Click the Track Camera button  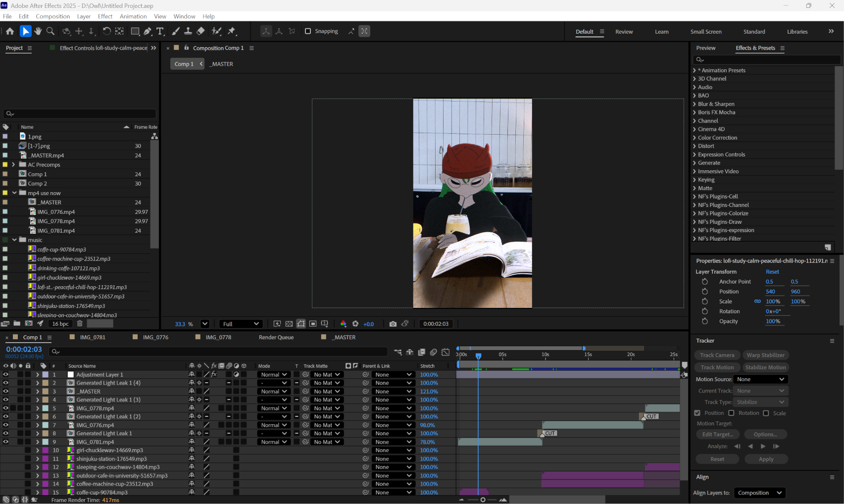(x=717, y=355)
